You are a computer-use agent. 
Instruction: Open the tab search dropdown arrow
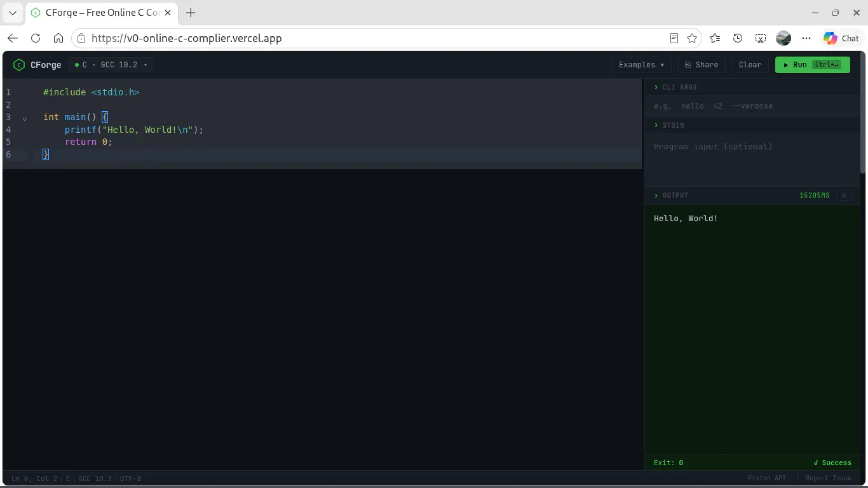(13, 13)
